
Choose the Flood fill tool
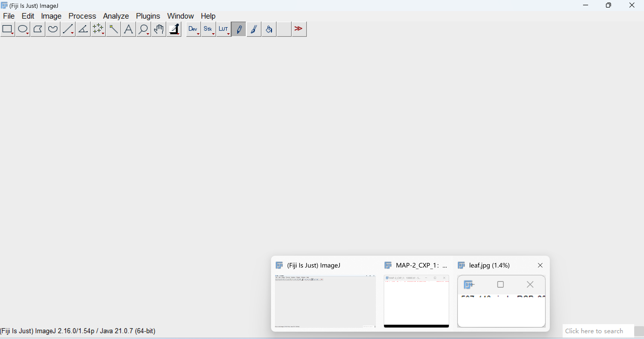[268, 29]
